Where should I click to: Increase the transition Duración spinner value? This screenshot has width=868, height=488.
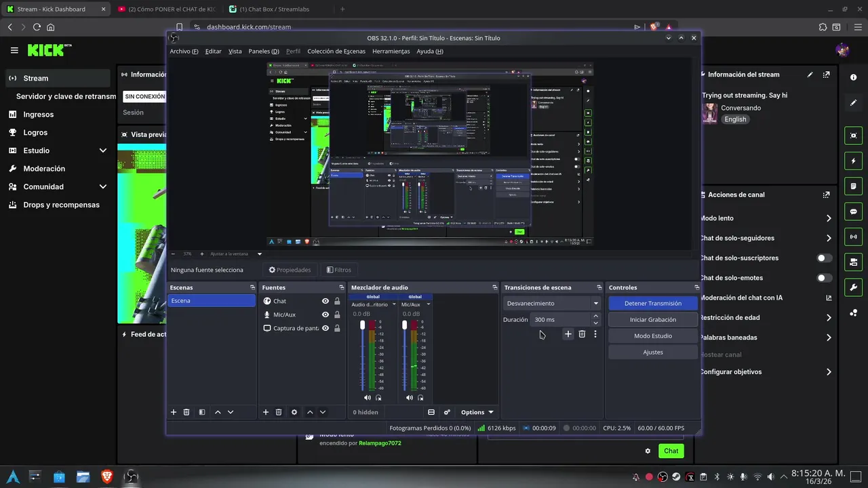(596, 316)
